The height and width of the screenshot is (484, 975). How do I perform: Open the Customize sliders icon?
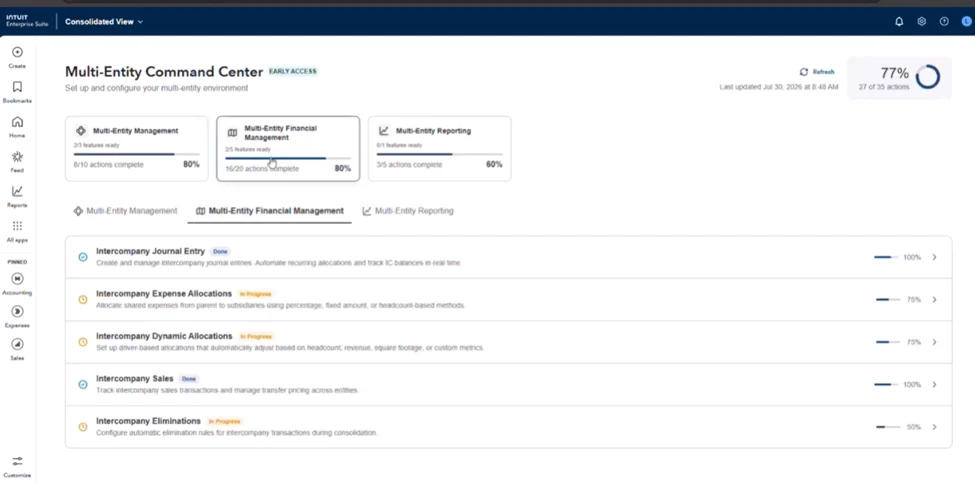[x=17, y=461]
